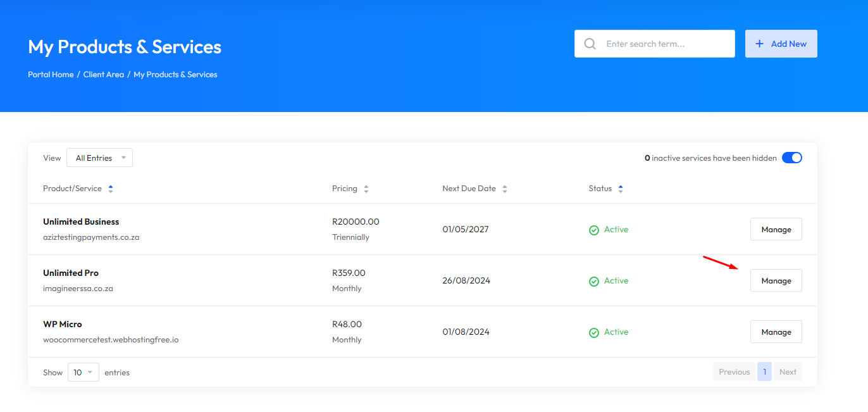Image resolution: width=868 pixels, height=412 pixels.
Task: Click the Add New button
Action: 781,44
